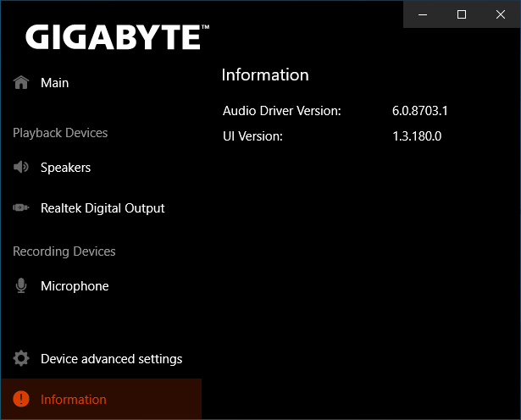The width and height of the screenshot is (521, 420).
Task: Click the audio driver version 6.0.8703.1
Action: coord(420,111)
